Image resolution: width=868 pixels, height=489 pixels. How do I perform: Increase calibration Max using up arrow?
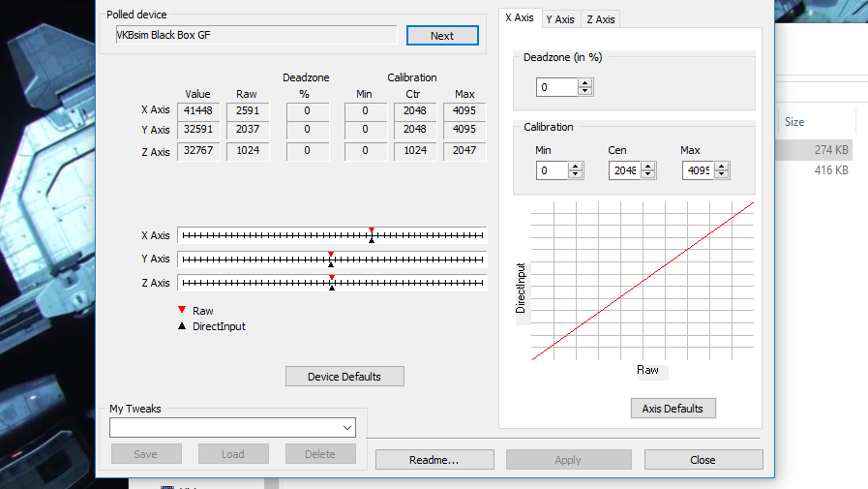click(x=722, y=167)
